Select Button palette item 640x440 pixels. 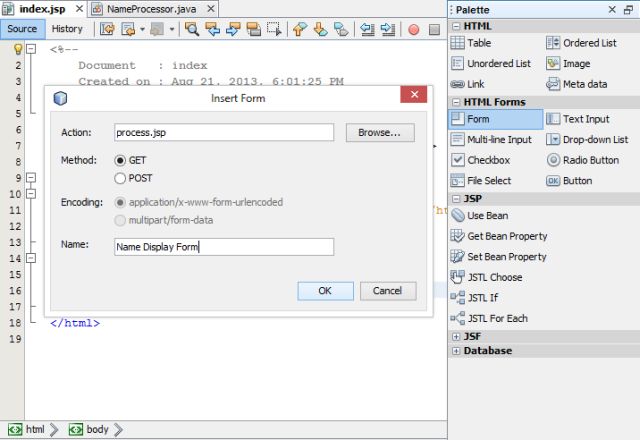click(x=569, y=180)
